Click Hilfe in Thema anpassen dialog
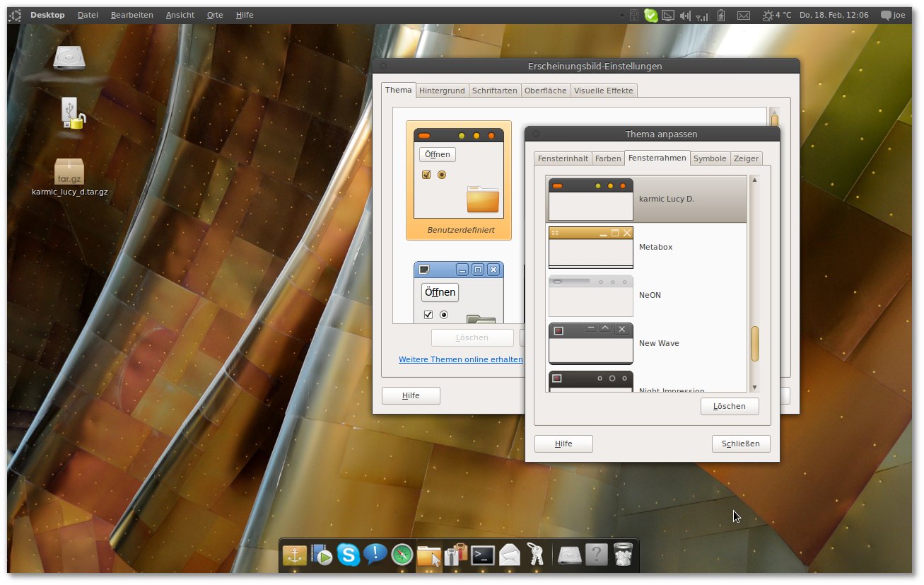Image resolution: width=924 pixels, height=585 pixels. pos(563,444)
